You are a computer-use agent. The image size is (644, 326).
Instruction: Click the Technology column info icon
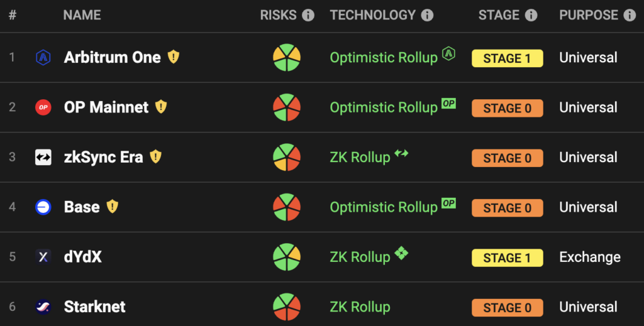(x=427, y=15)
